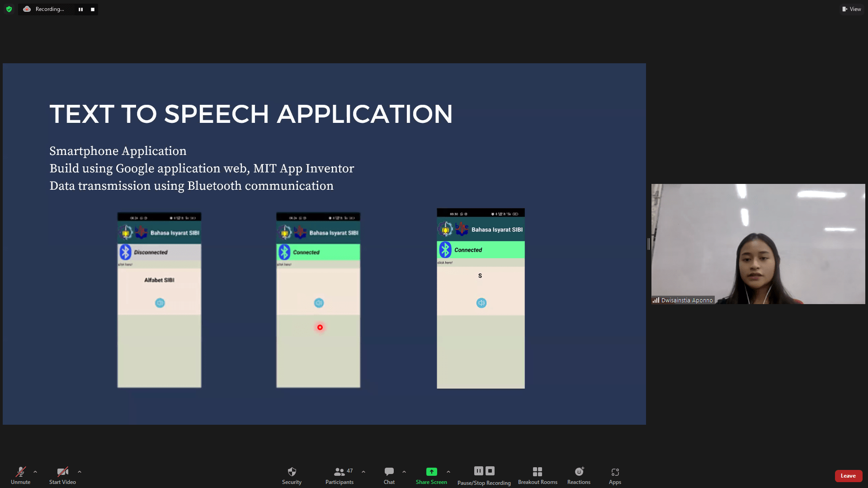
Task: Click the green Share Screen icon
Action: [431, 472]
